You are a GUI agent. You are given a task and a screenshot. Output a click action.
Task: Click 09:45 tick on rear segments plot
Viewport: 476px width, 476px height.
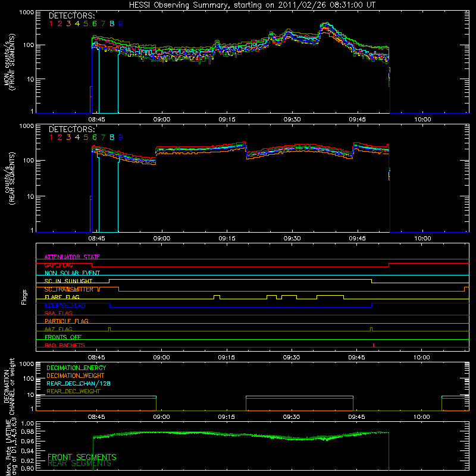pyautogui.click(x=358, y=239)
